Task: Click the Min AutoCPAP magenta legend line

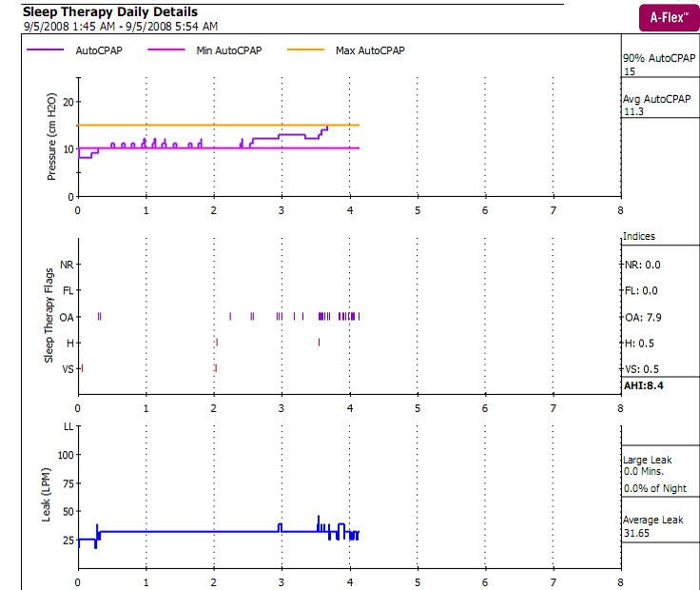Action: [166, 49]
